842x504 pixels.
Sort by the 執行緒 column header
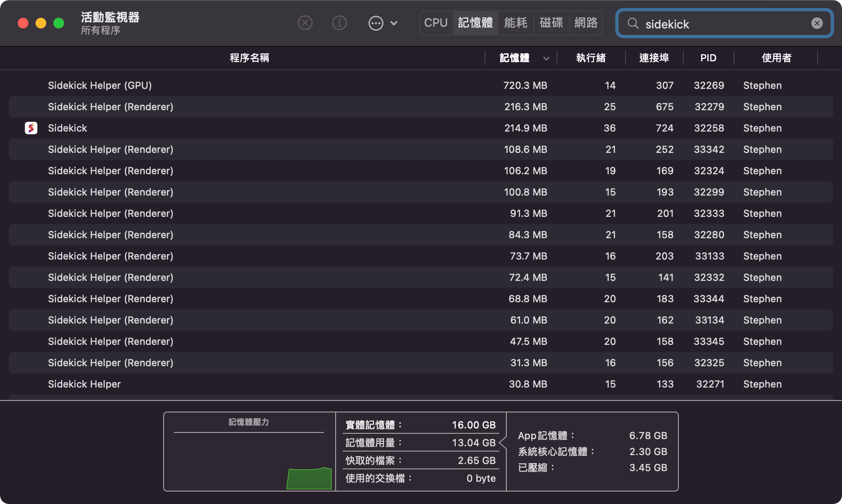pyautogui.click(x=591, y=58)
